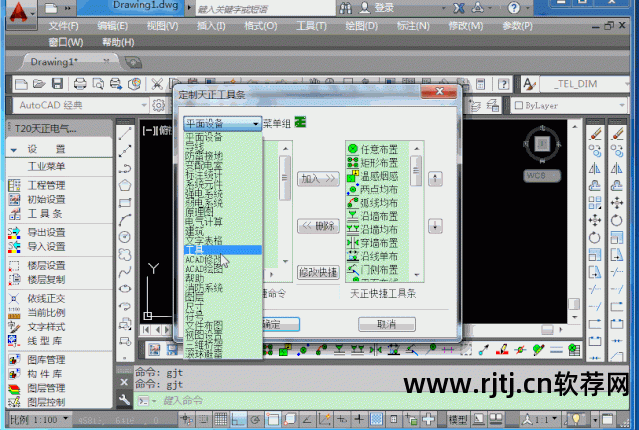Select the Line tool in draw toolbar
The image size is (639, 430).
pyautogui.click(x=125, y=134)
